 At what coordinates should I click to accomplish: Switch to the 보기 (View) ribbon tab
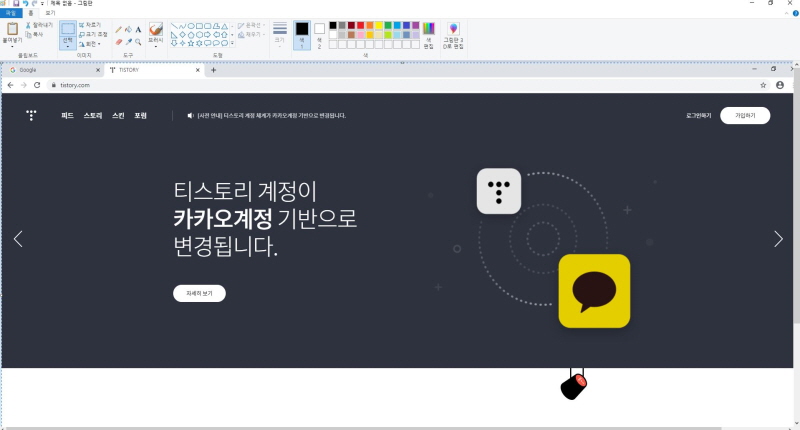(x=50, y=13)
